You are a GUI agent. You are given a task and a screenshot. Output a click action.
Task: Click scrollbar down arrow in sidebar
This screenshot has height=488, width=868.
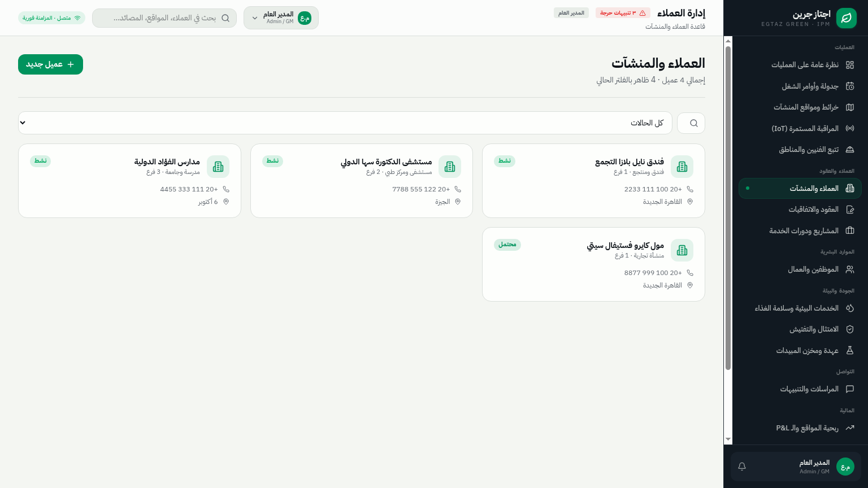click(x=728, y=439)
